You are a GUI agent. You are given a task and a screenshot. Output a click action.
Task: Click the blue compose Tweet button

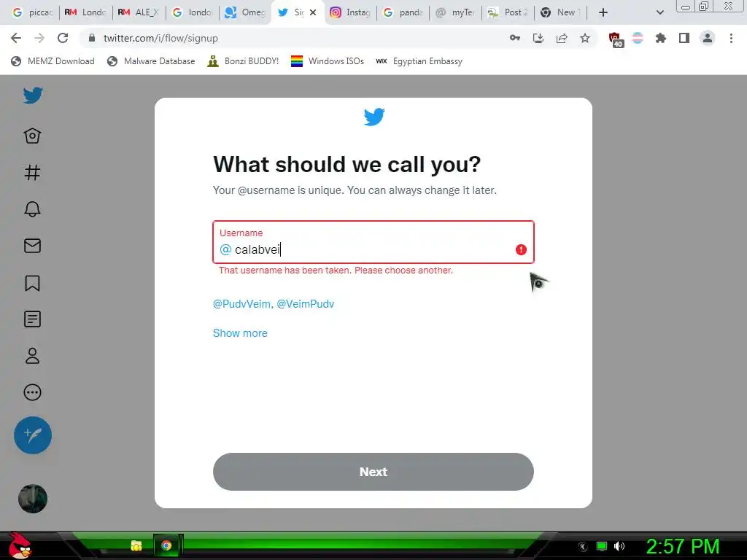[33, 435]
